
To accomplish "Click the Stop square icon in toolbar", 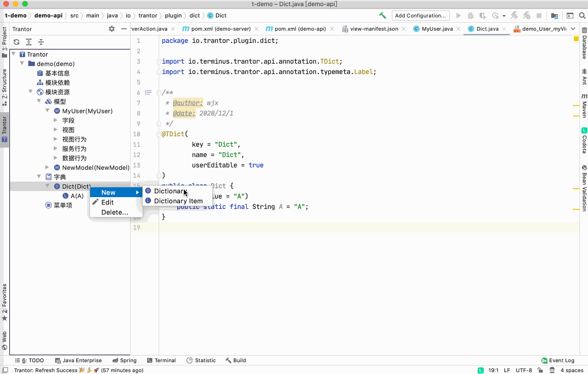I will tap(538, 16).
